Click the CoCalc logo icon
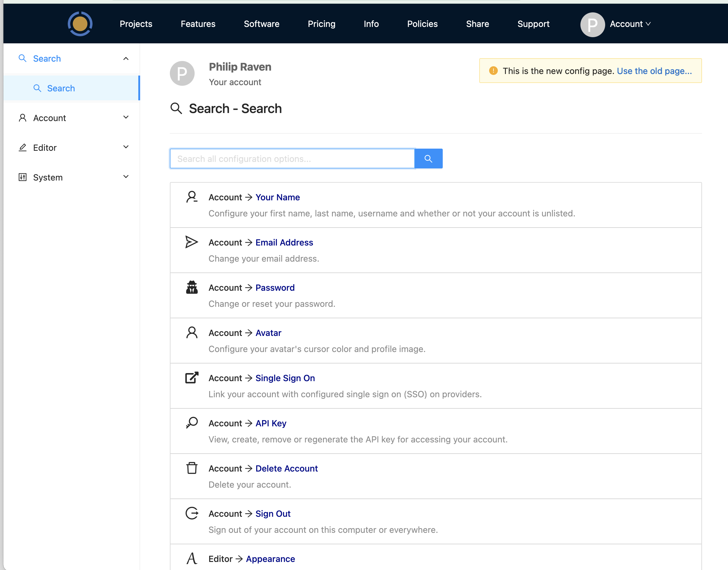This screenshot has height=570, width=728. (80, 24)
